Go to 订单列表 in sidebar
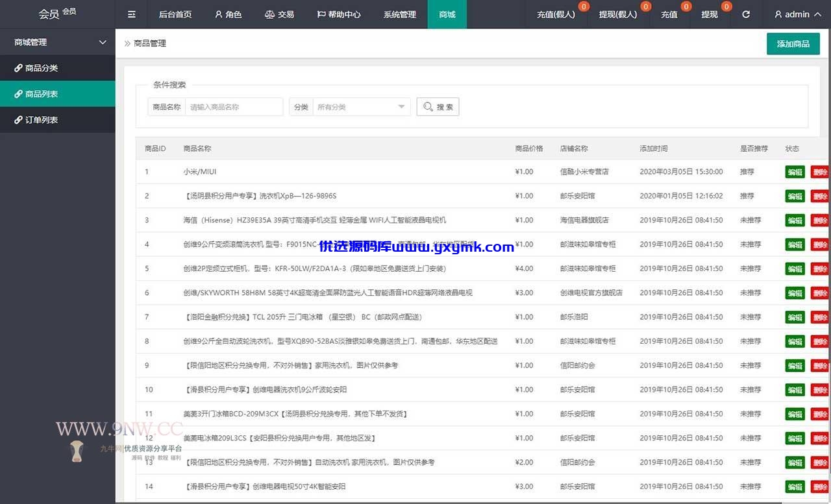This screenshot has height=504, width=831. (58, 120)
